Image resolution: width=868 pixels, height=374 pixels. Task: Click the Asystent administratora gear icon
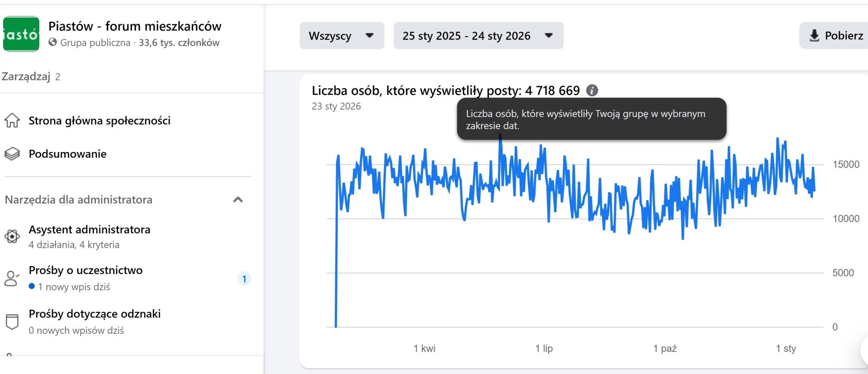point(12,236)
